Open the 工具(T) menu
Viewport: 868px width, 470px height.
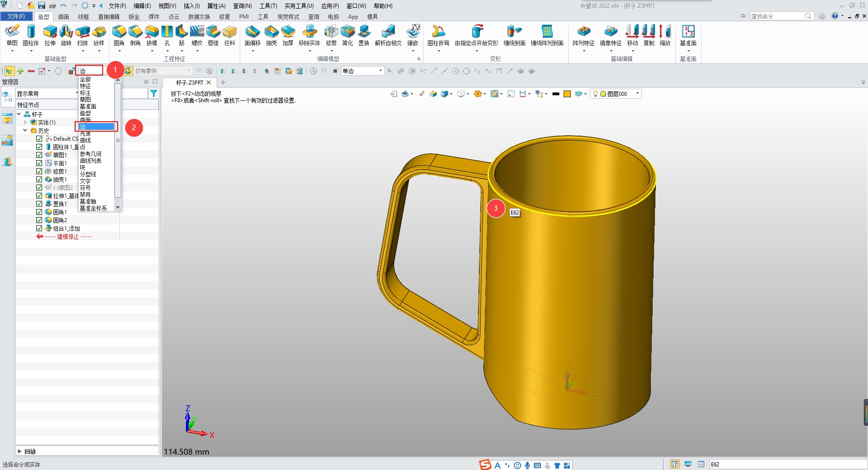pyautogui.click(x=268, y=5)
